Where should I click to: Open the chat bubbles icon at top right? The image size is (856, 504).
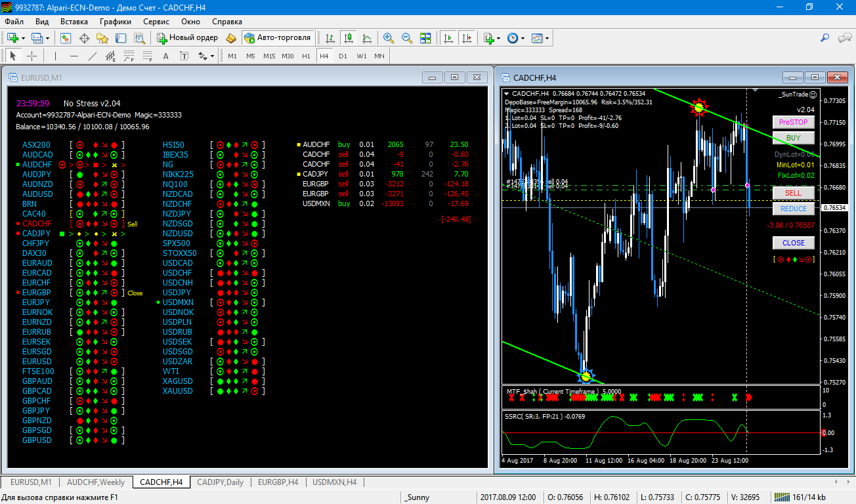pos(845,38)
